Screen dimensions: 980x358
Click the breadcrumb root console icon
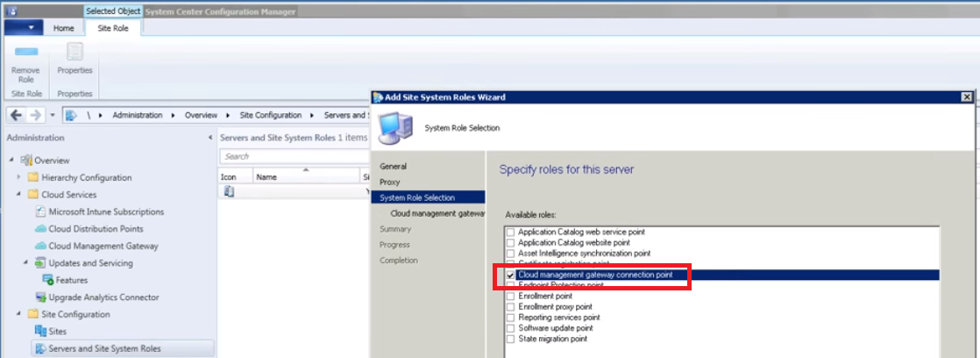coord(71,115)
